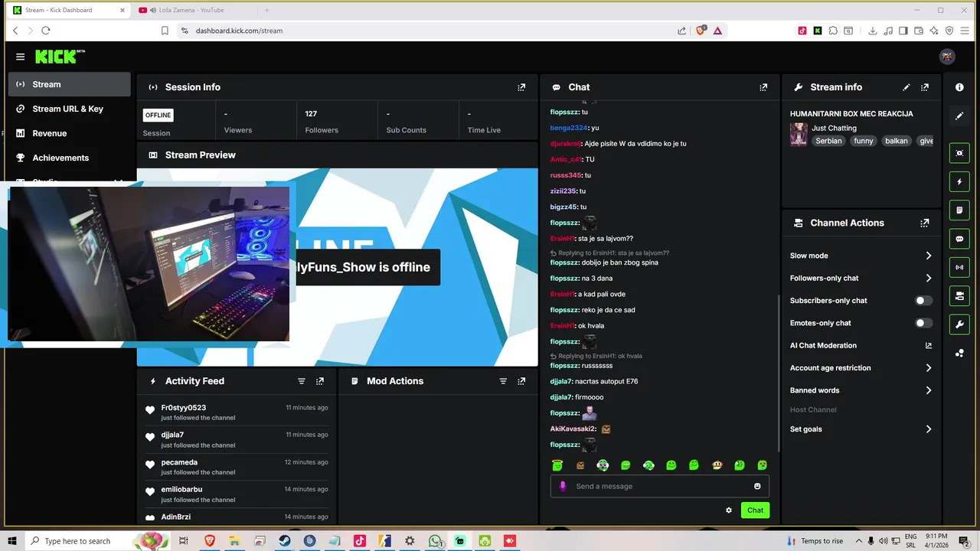This screenshot has height=551, width=980.
Task: Reload page with browser refresh button
Action: (46, 31)
